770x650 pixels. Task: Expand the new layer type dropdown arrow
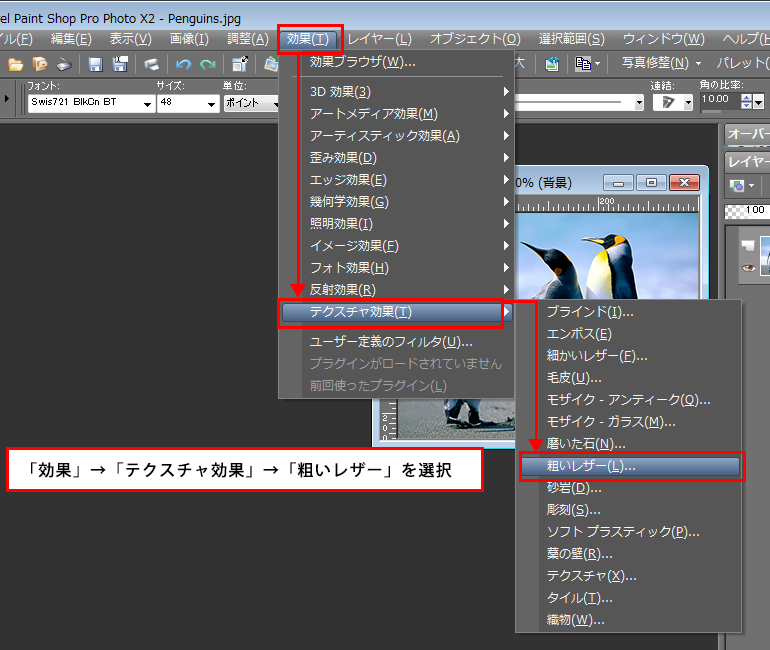tap(751, 186)
